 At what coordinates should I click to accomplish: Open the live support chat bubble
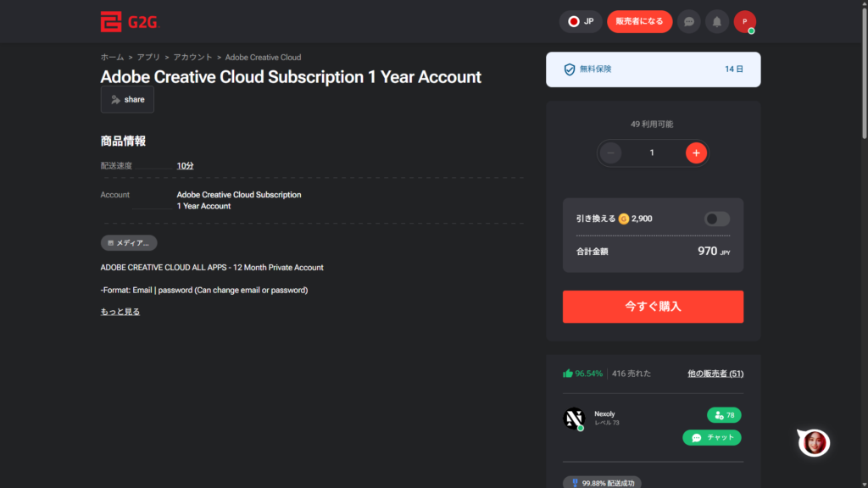[x=815, y=441]
